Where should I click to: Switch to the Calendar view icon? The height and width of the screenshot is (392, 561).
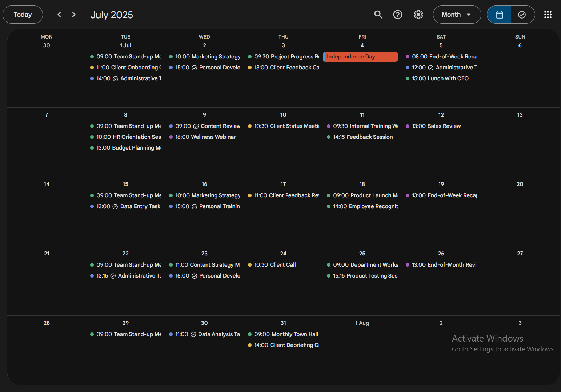[500, 15]
